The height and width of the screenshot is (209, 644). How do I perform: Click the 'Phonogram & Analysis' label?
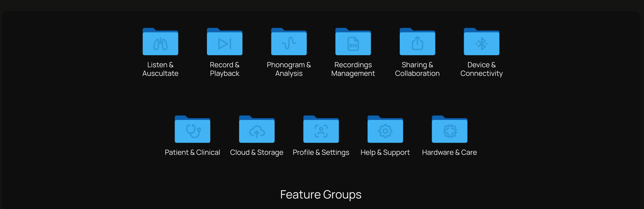coord(289,69)
